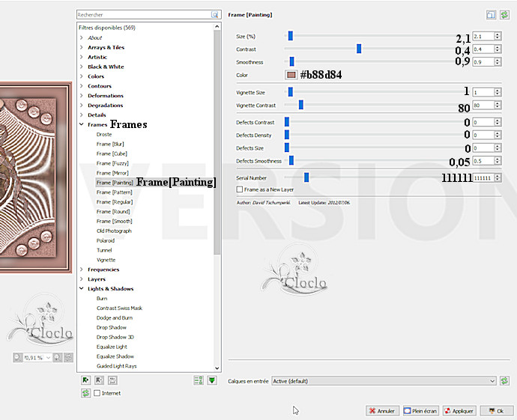Click the green reset parameters icon at top right
517x420 pixels.
[504, 14]
